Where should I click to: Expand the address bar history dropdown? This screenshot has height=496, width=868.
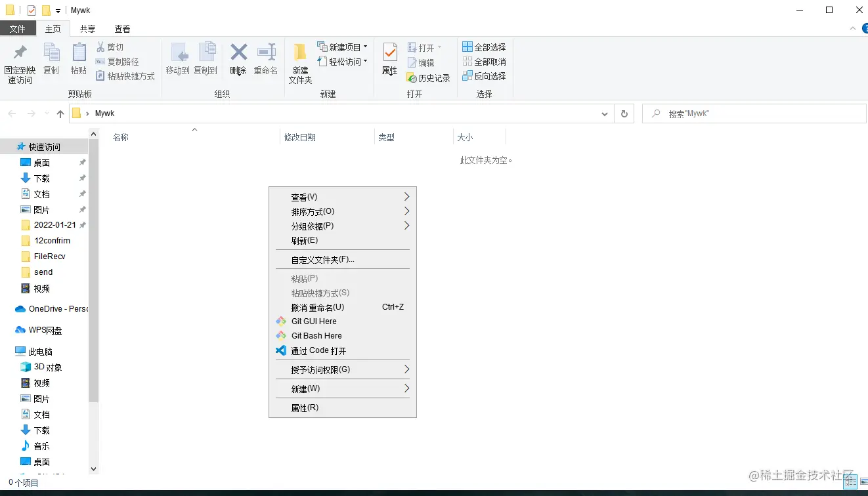click(x=605, y=114)
